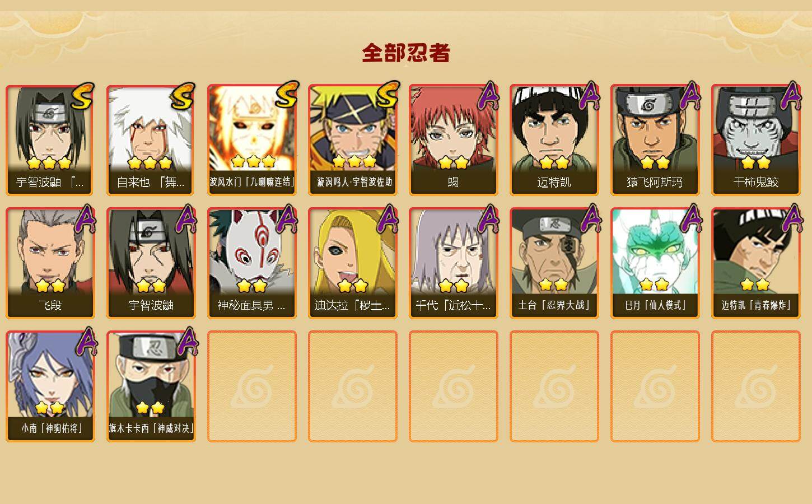Click first empty ninja slot after Kakashi
The width and height of the screenshot is (812, 504).
[252, 386]
